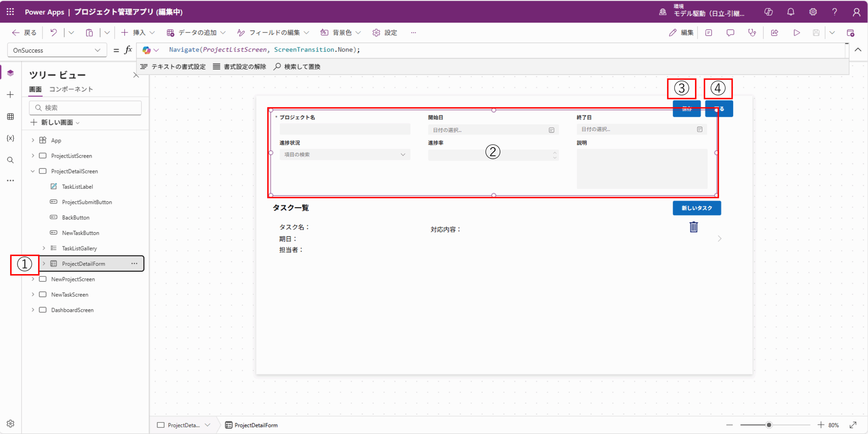
Task: Open settings gear at bottom left
Action: 10,423
